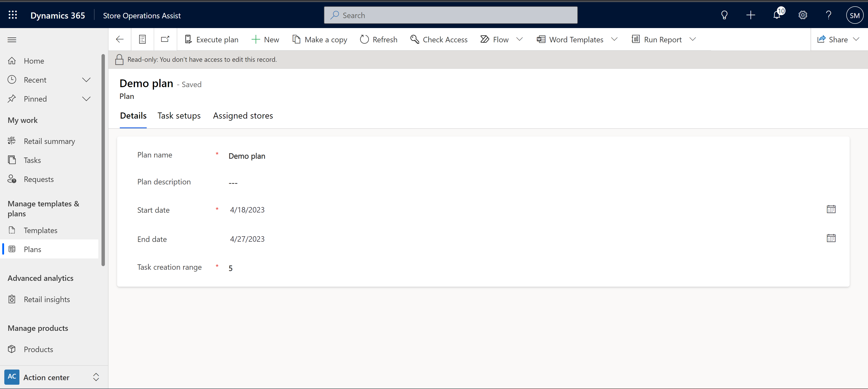Image resolution: width=868 pixels, height=389 pixels.
Task: Navigate to Plans section
Action: pyautogui.click(x=32, y=249)
